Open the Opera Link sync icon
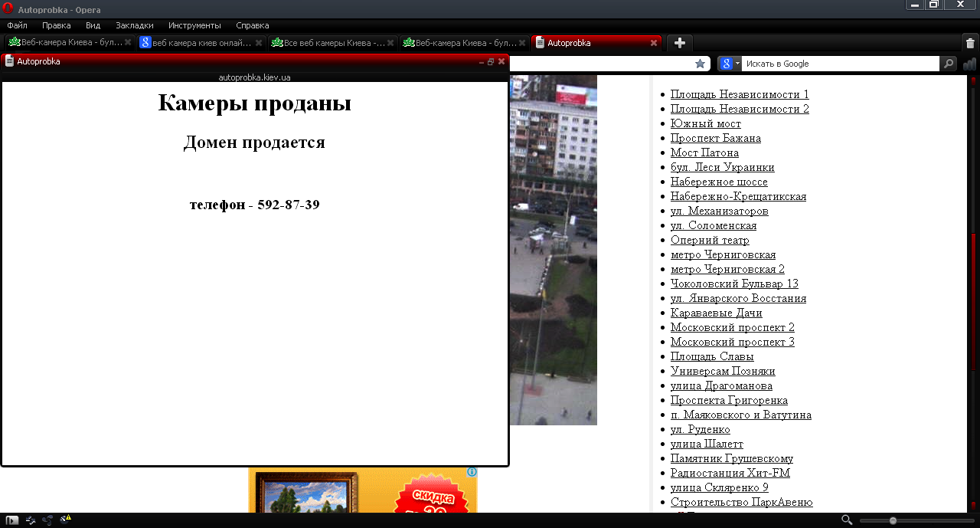The image size is (980, 528). (x=31, y=520)
